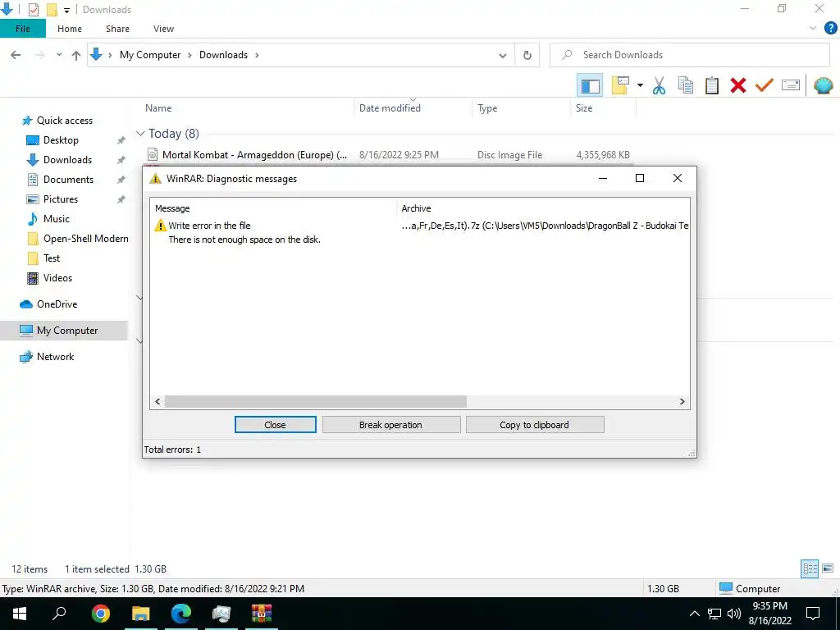
Task: Expand the ribbon with the chevron
Action: tap(813, 29)
